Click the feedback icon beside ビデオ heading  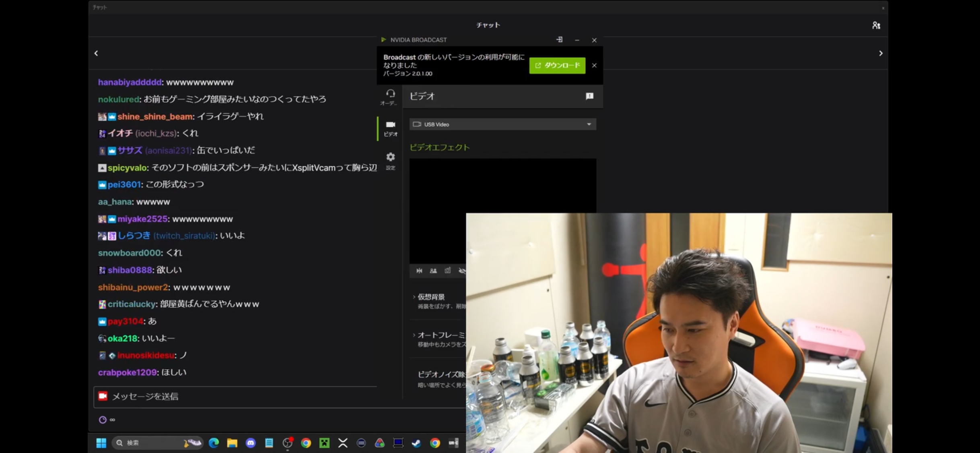(589, 96)
